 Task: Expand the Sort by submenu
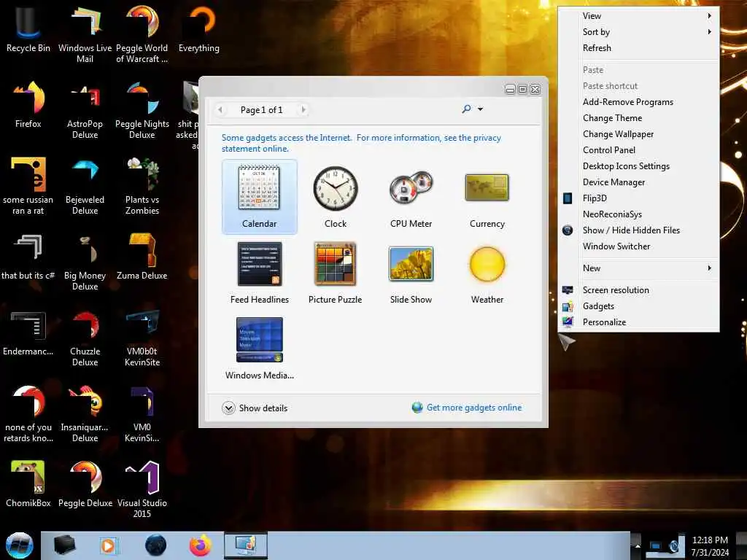638,32
